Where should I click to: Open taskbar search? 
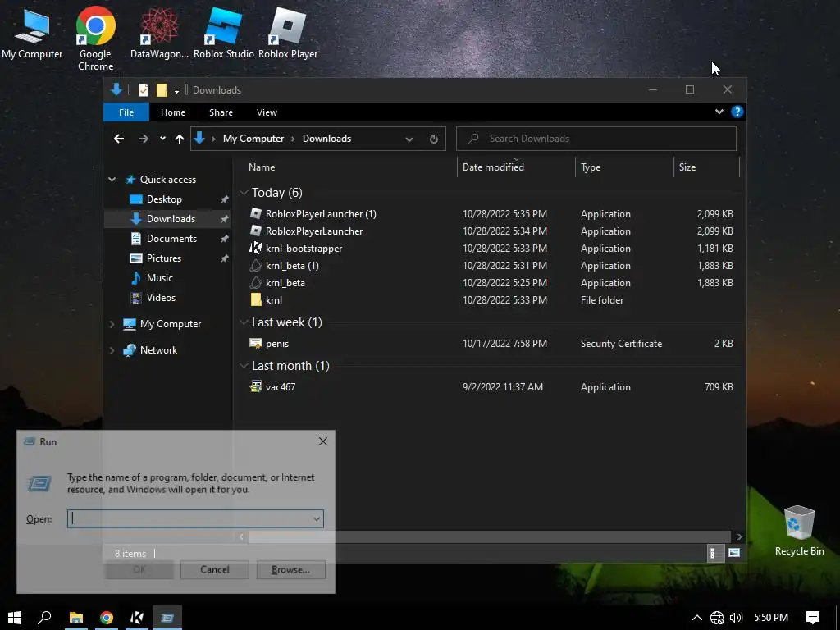(44, 618)
